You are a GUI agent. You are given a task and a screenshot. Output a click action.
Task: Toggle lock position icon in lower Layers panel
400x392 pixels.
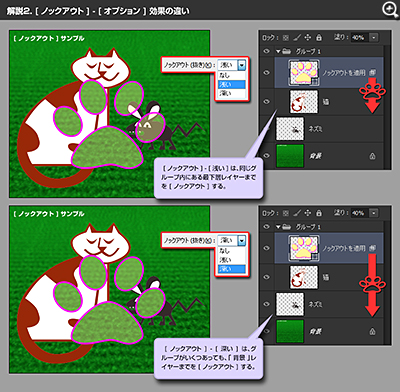[308, 213]
